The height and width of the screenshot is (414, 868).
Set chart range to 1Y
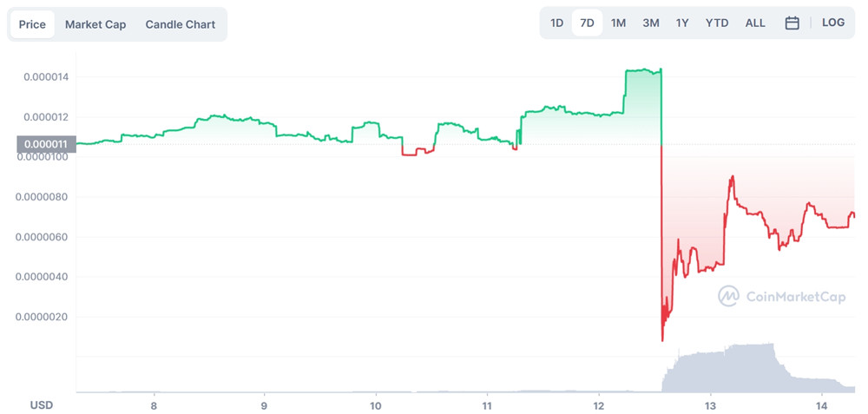tap(682, 23)
